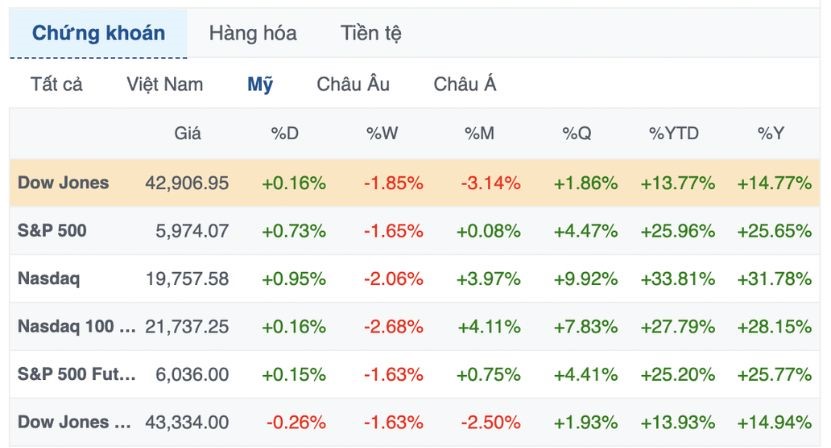Screen dimensions: 831x448
Task: Sort by the %D column header
Action: point(285,133)
